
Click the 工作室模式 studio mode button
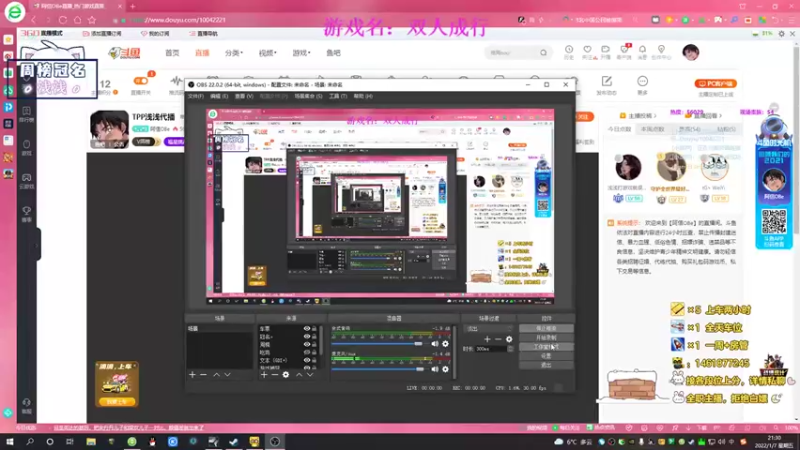point(546,347)
